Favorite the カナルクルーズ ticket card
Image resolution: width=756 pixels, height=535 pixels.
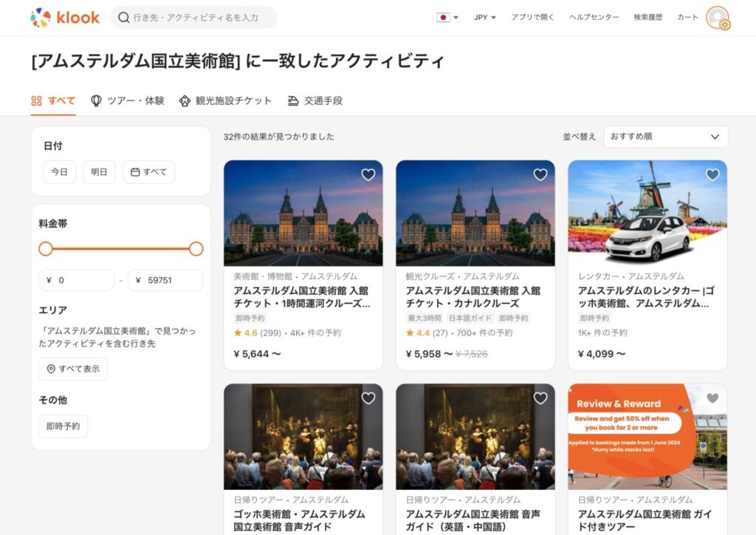(x=540, y=174)
